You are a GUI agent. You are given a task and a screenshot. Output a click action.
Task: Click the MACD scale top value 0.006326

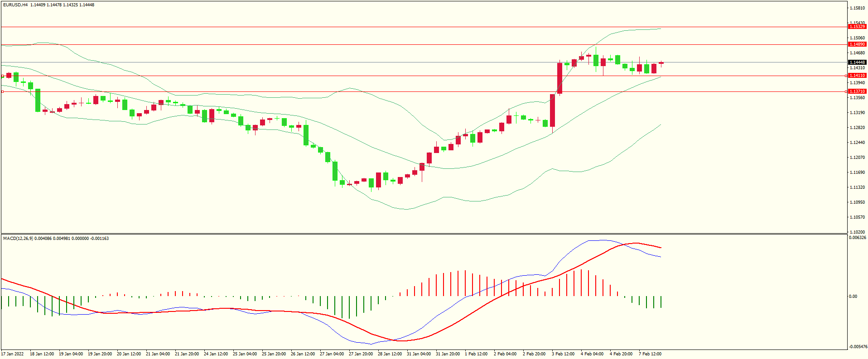click(x=857, y=238)
